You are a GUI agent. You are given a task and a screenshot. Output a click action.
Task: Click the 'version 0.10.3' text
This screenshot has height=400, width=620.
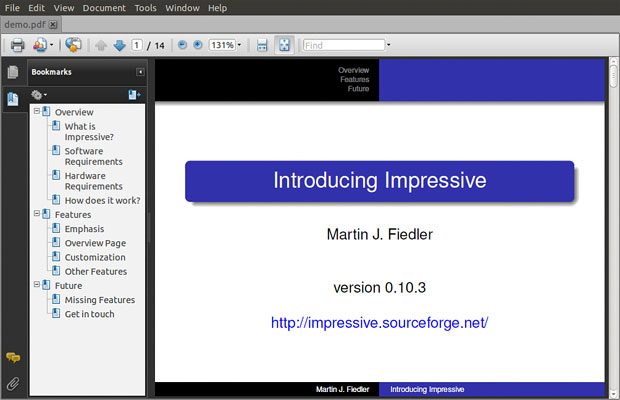tap(380, 287)
